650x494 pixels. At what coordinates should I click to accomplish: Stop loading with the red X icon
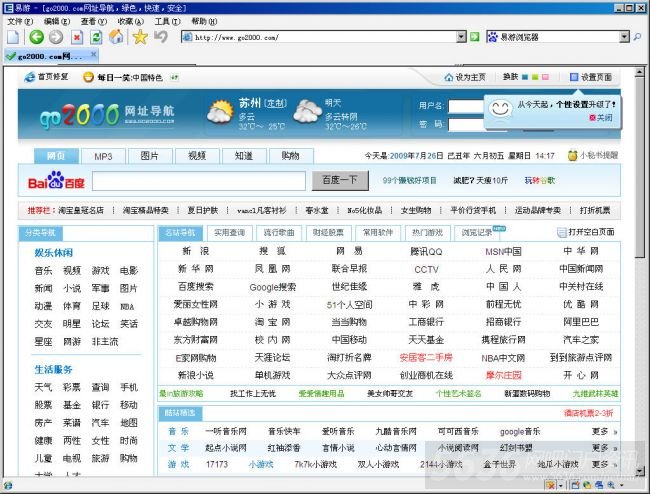(x=77, y=38)
